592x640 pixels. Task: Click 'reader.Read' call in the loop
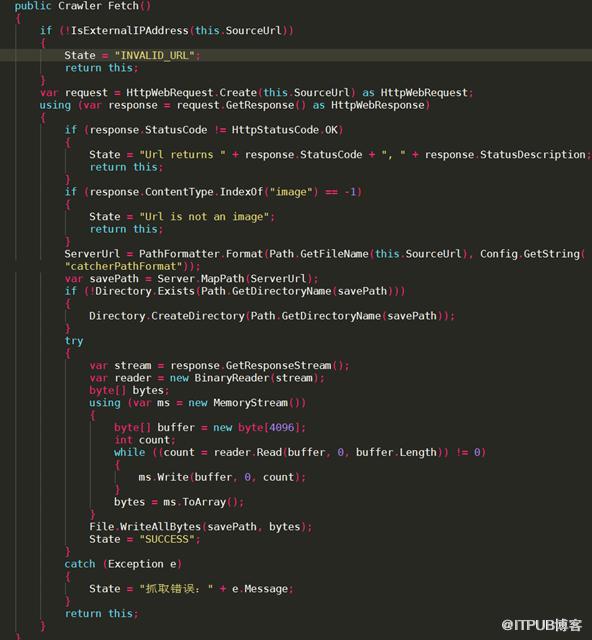point(248,452)
